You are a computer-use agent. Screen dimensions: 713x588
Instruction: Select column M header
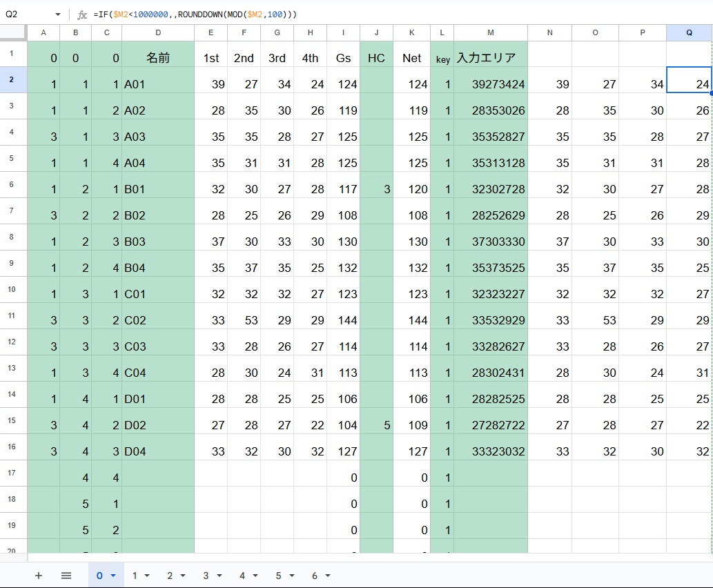pyautogui.click(x=491, y=32)
